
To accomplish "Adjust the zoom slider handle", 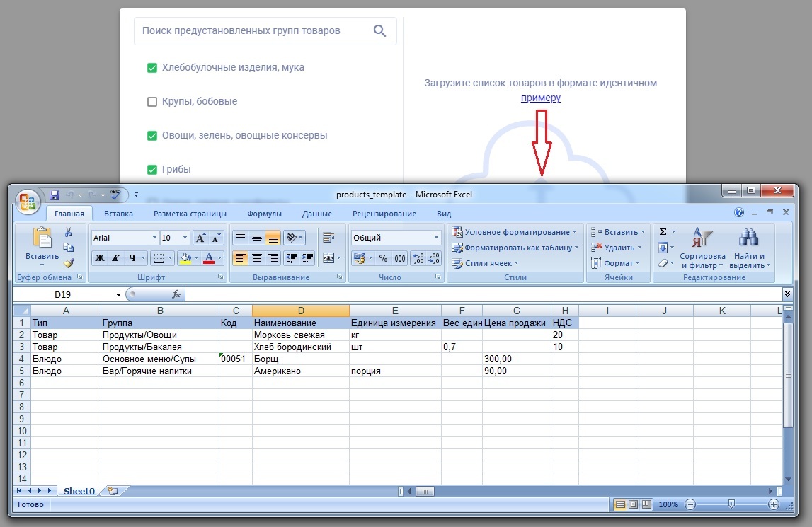I will click(x=731, y=504).
